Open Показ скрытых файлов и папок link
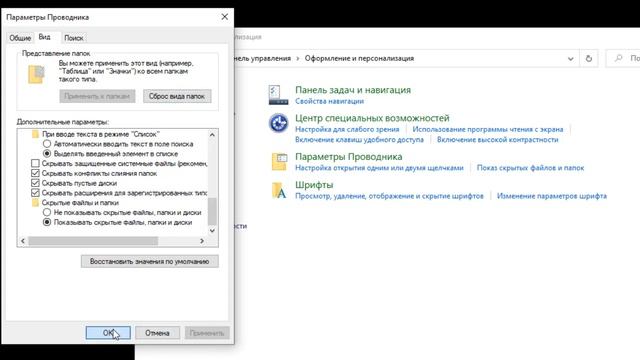The width and height of the screenshot is (640, 360). tap(530, 168)
